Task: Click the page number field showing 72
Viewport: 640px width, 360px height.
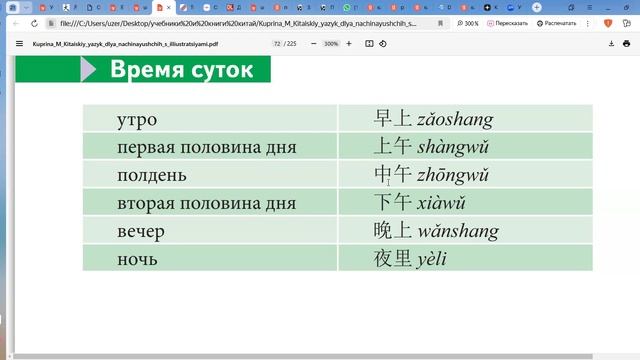Action: pos(277,44)
